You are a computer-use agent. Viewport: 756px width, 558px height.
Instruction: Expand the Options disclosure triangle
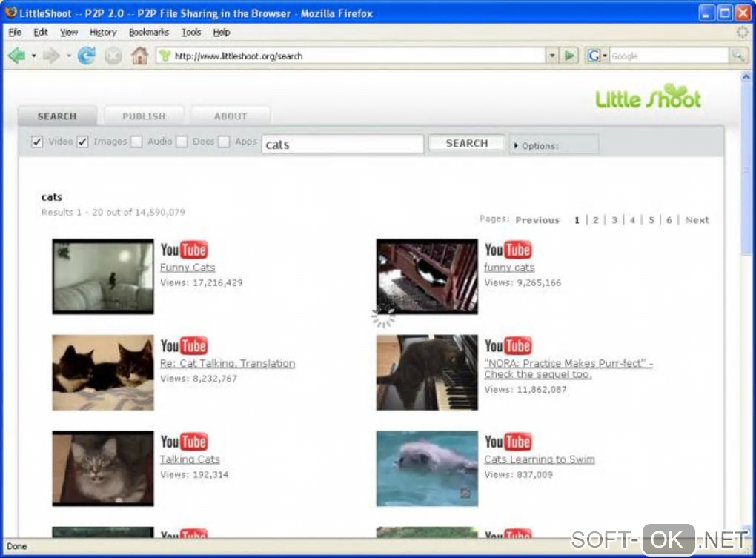click(515, 145)
